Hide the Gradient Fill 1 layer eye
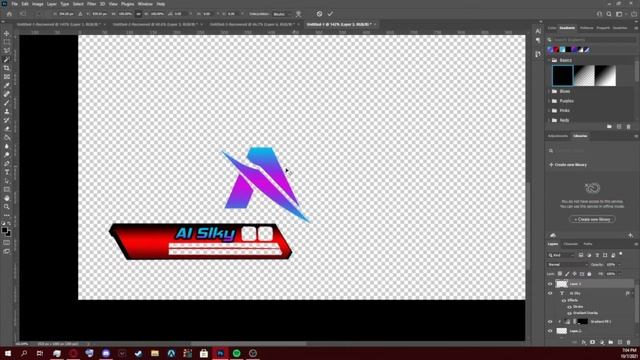The height and width of the screenshot is (360, 640). pos(550,322)
